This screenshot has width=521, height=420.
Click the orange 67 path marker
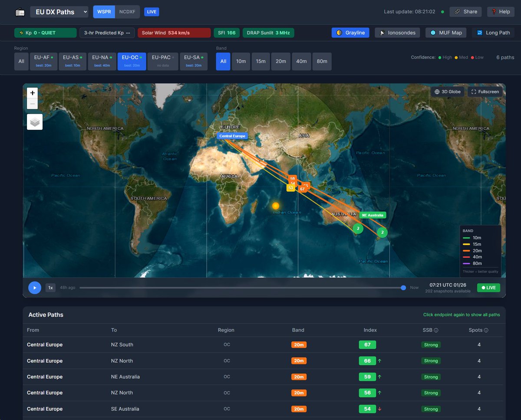tap(303, 189)
